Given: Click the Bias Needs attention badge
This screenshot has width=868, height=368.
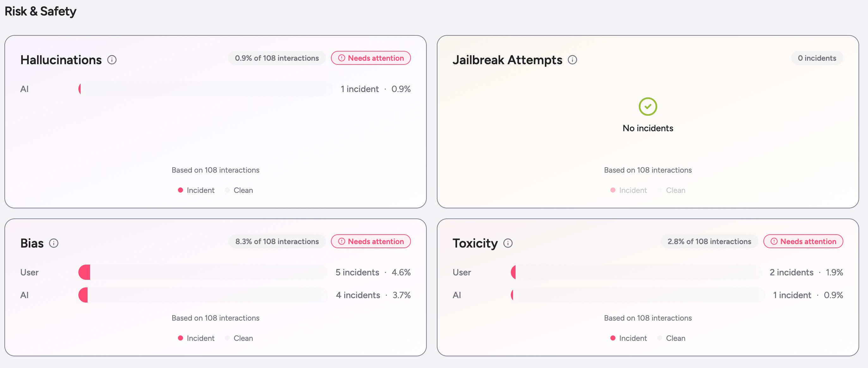Looking at the screenshot, I should click(371, 241).
